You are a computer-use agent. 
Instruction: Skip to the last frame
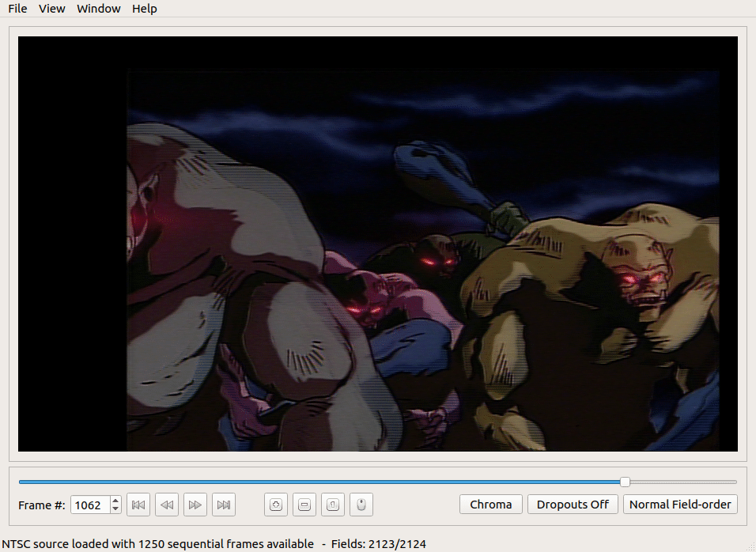coord(224,505)
